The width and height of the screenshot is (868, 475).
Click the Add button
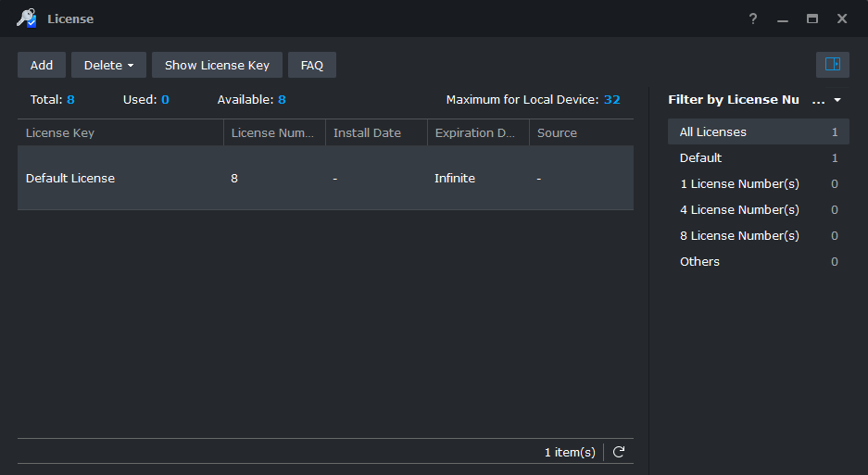coord(42,65)
